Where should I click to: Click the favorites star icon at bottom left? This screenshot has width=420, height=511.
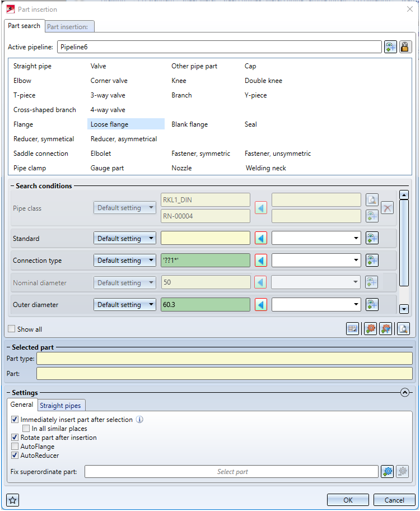coord(13,500)
